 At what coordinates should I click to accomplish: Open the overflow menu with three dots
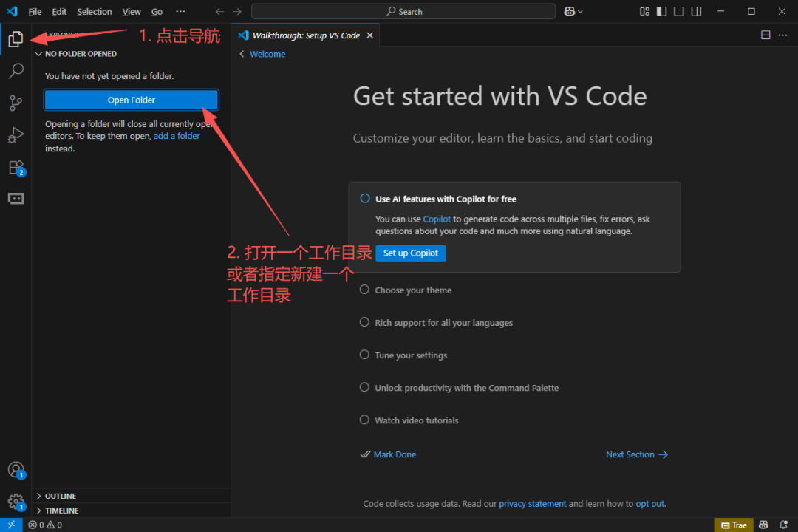[181, 11]
